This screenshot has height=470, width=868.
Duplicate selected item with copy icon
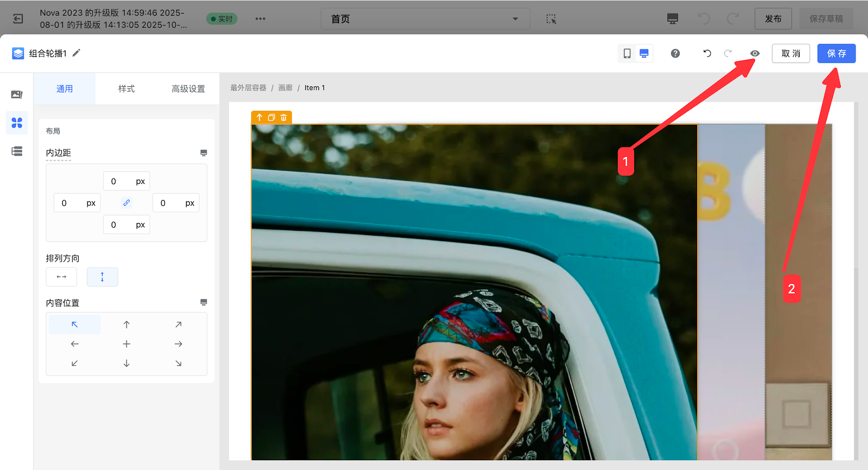271,117
